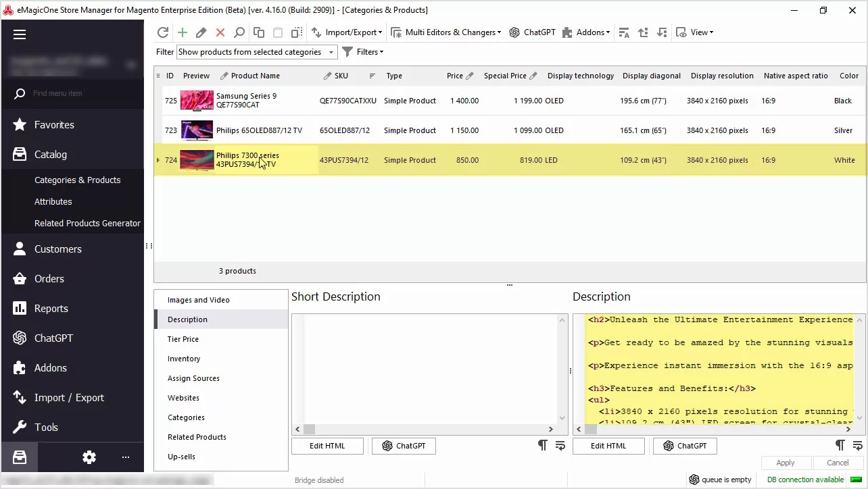Click the Copy product icon
This screenshot has width=868, height=489.
point(258,32)
